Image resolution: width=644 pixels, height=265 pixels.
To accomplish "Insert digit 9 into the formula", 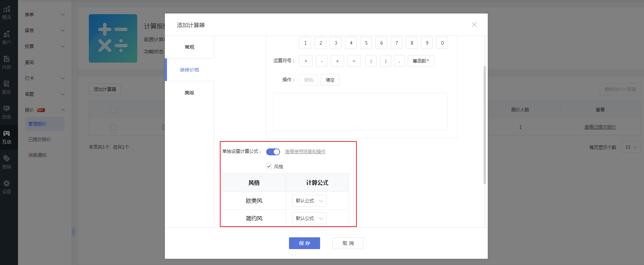I will tap(427, 43).
